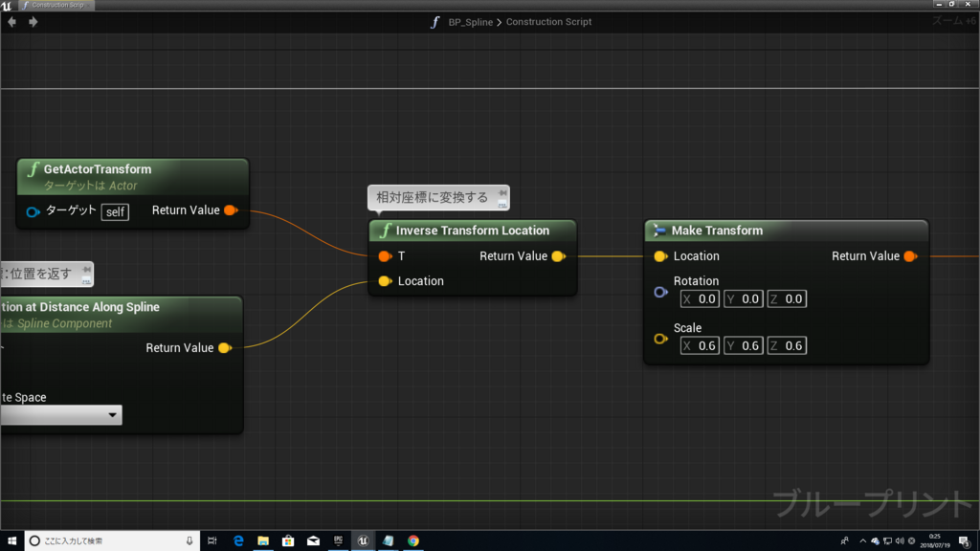
Task: Open Epic Games Launcher from the taskbar
Action: click(338, 541)
